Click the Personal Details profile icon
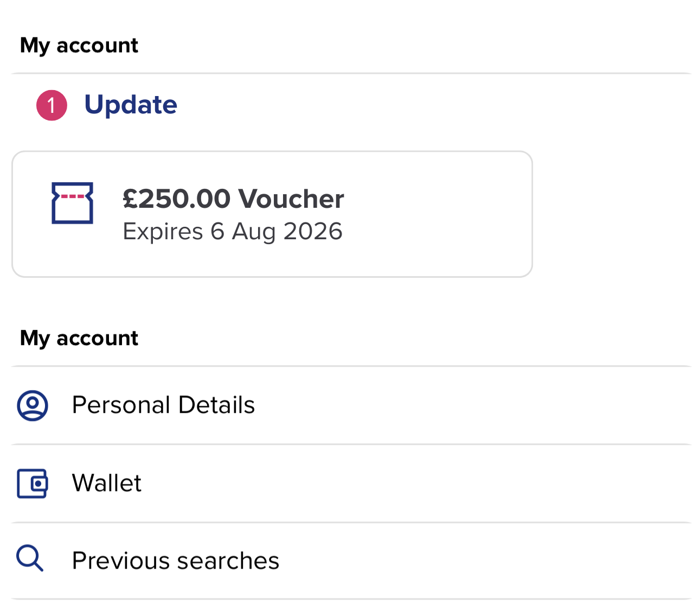 pos(33,405)
